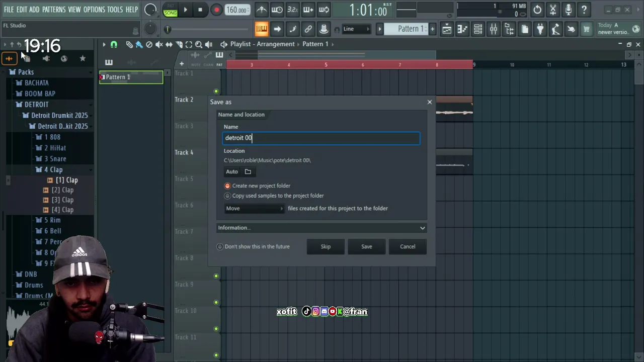Open the Move files action dropdown
This screenshot has height=362, width=644.
tap(255, 209)
